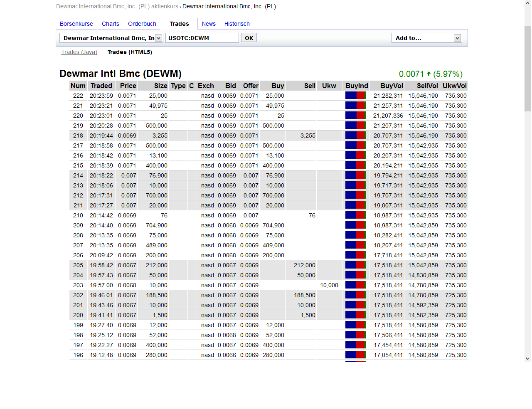Viewport: 532px width, 409px height.
Task: Click the page scrollbar thumb
Action: coord(528,69)
